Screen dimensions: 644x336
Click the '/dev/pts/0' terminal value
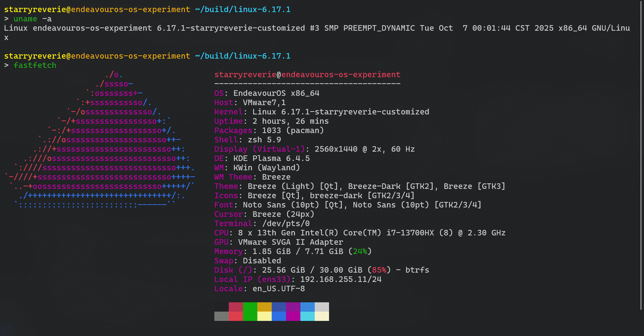click(x=286, y=224)
